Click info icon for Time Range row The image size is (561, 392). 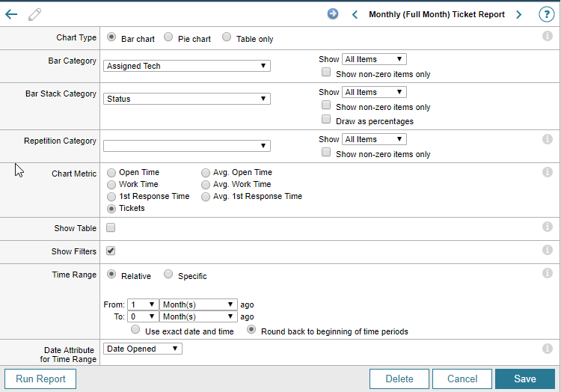tap(547, 273)
